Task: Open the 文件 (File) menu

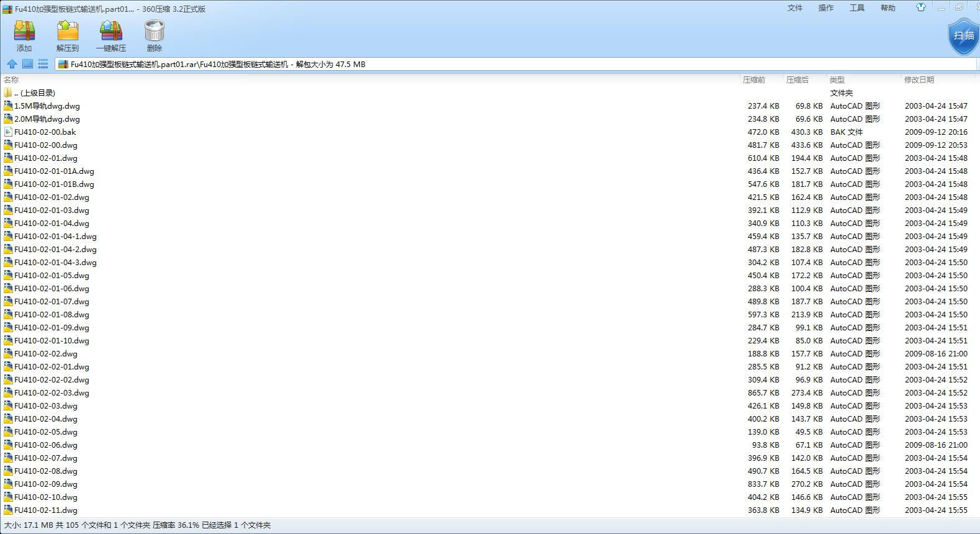Action: click(x=795, y=8)
